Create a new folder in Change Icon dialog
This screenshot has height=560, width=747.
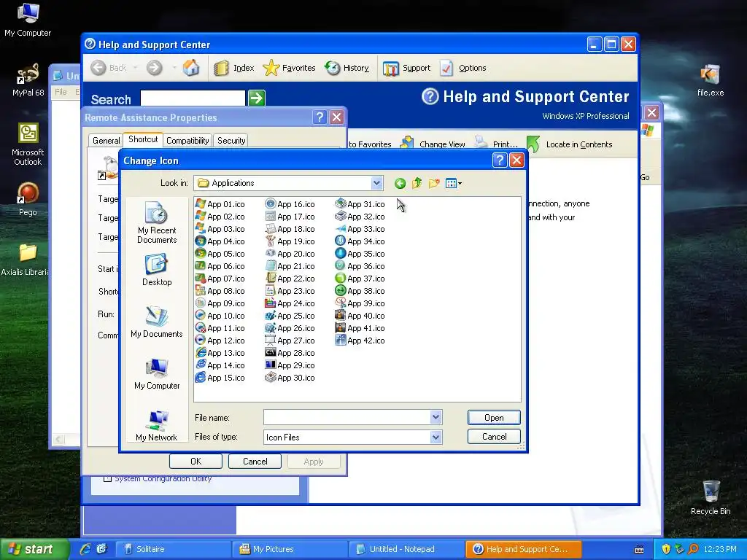pyautogui.click(x=433, y=183)
